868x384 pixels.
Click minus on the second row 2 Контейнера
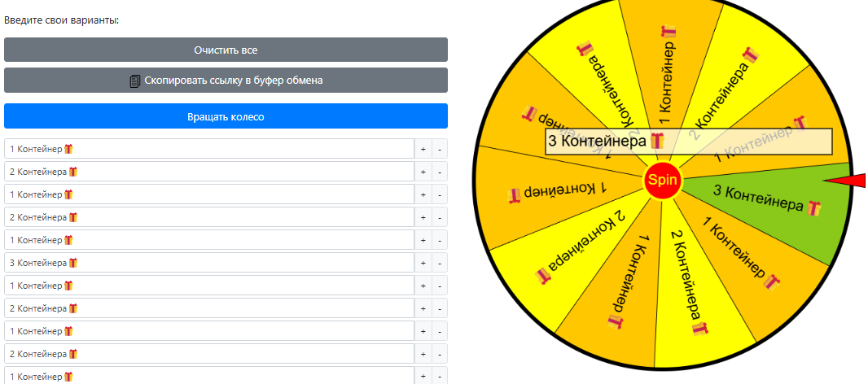pos(440,172)
